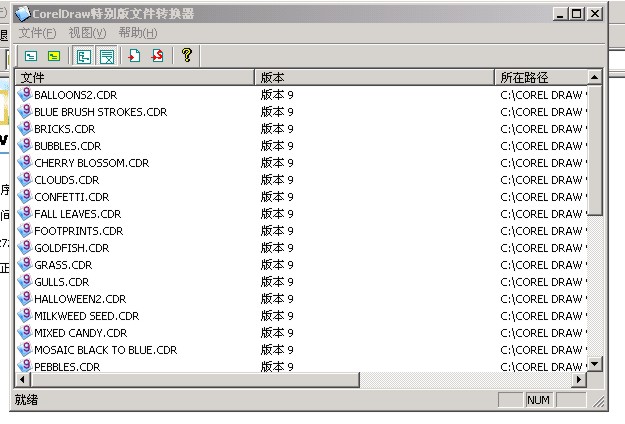Image resolution: width=625 pixels, height=424 pixels.
Task: Select the file name GRASS.CDR
Action: pyautogui.click(x=63, y=265)
